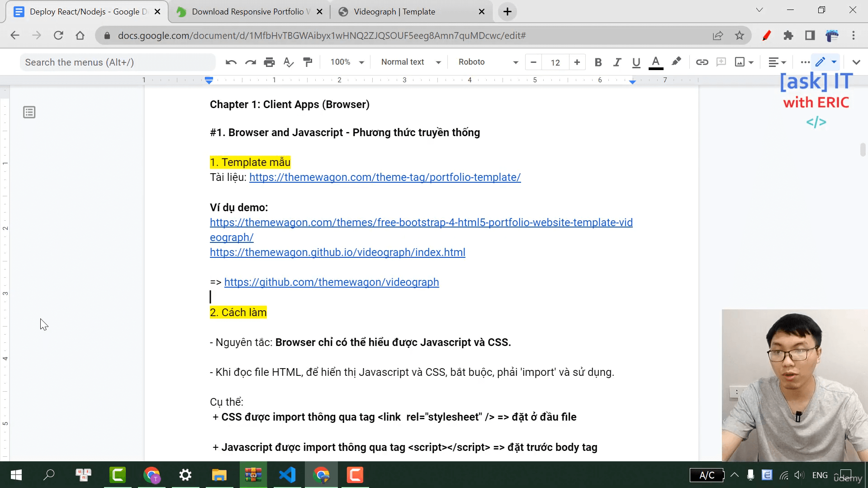Open the zoom level dropdown at 100%
Screen dimensions: 868x488
tap(347, 62)
